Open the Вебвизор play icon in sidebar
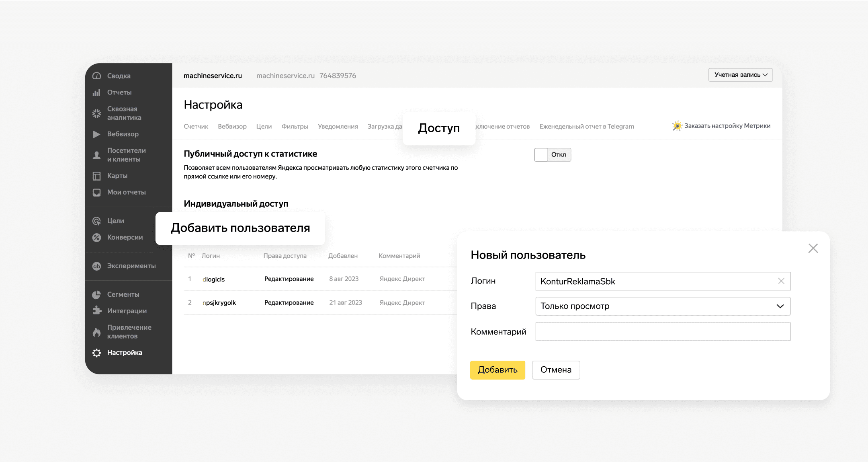This screenshot has height=462, width=868. click(x=96, y=134)
